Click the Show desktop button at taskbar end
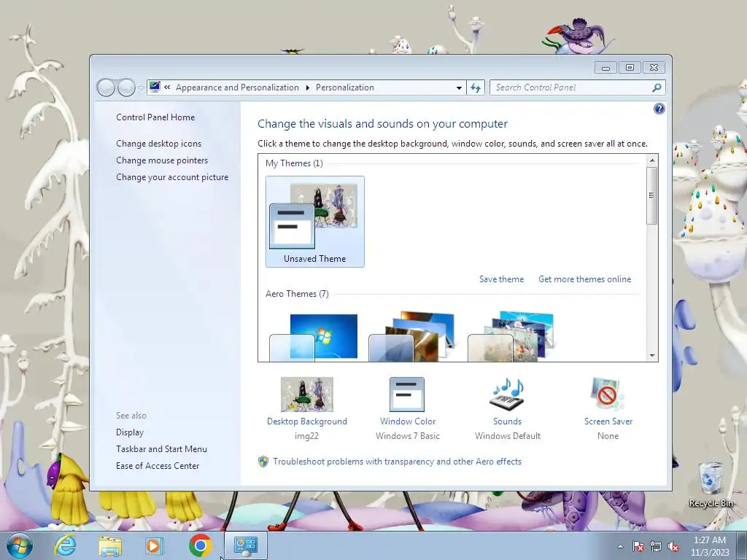The height and width of the screenshot is (560, 747). [743, 545]
